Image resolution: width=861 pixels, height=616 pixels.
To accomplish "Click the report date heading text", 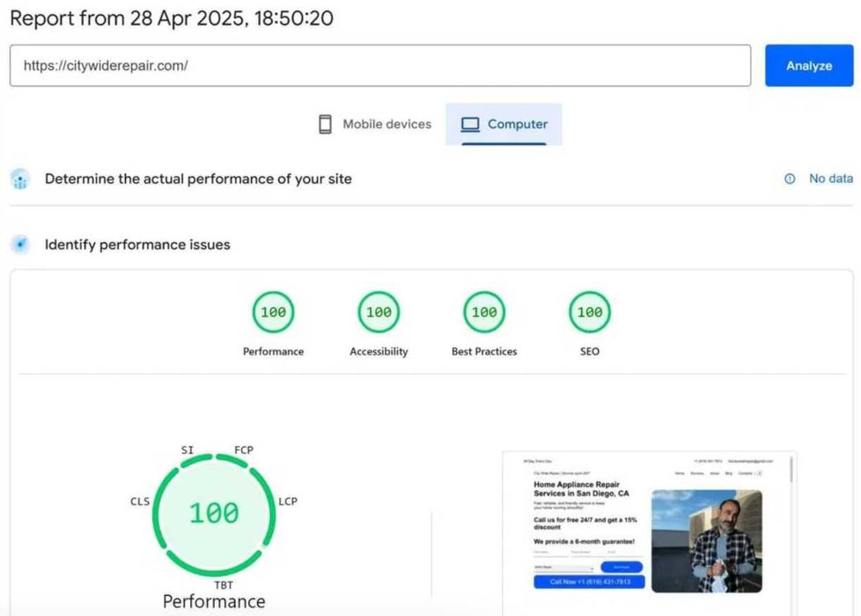I will (x=172, y=18).
